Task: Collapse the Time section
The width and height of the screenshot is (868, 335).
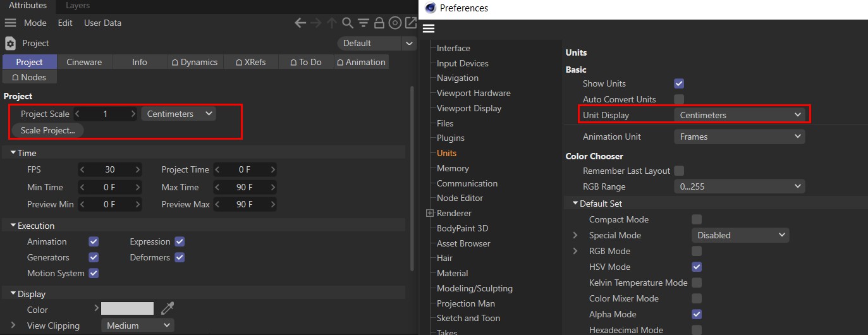Action: (x=13, y=153)
